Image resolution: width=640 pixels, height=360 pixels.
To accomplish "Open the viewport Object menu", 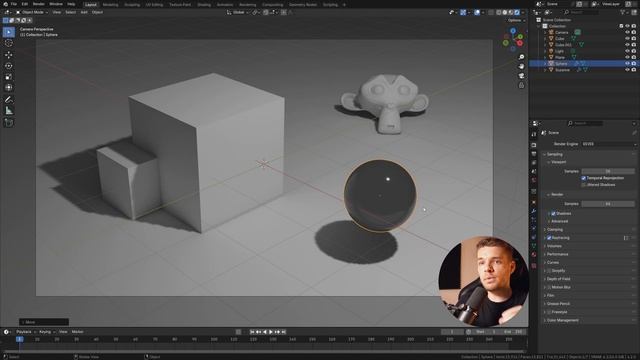I will pos(97,12).
